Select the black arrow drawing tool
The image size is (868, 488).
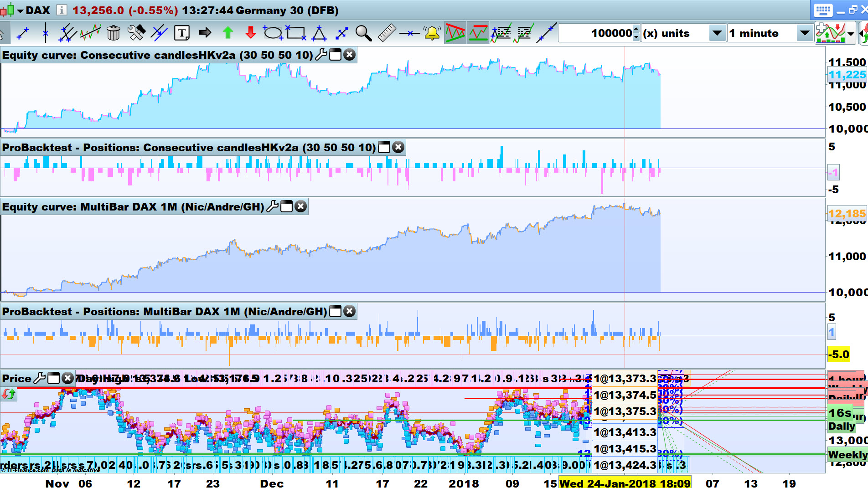pos(205,33)
